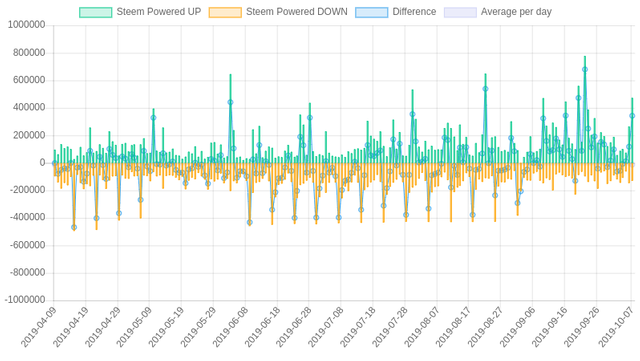Click the y-axis label 800000
The width and height of the screenshot is (640, 361).
[x=29, y=53]
